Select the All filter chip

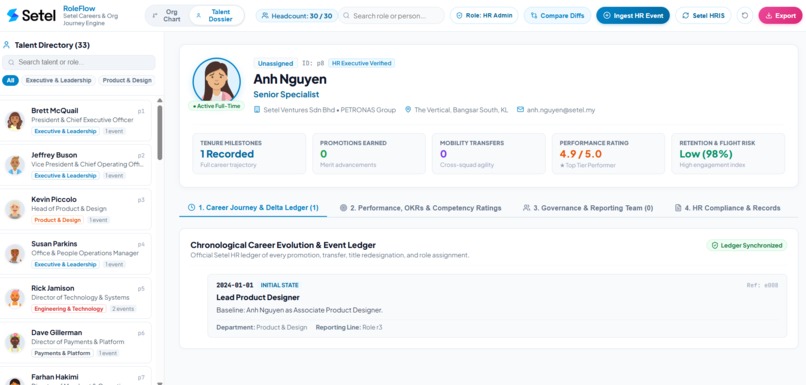pos(10,80)
